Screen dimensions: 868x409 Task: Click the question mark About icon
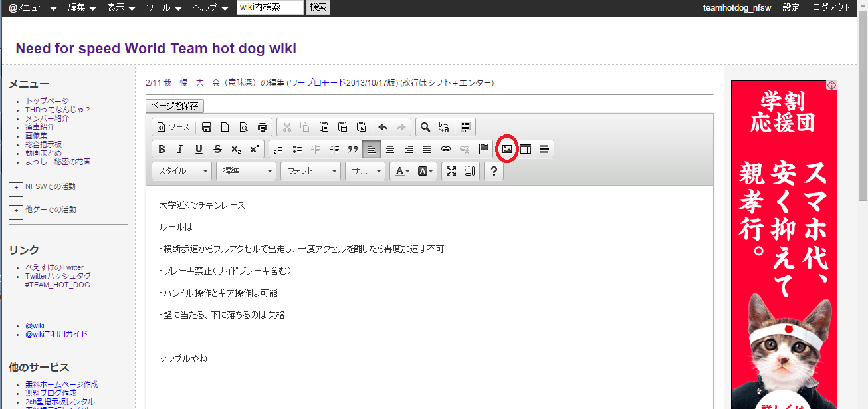coord(493,171)
